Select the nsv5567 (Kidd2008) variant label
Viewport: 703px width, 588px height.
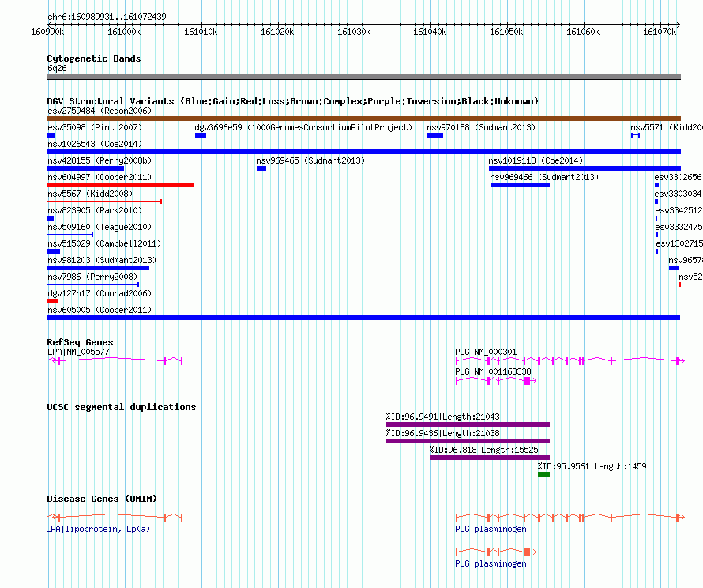click(90, 194)
